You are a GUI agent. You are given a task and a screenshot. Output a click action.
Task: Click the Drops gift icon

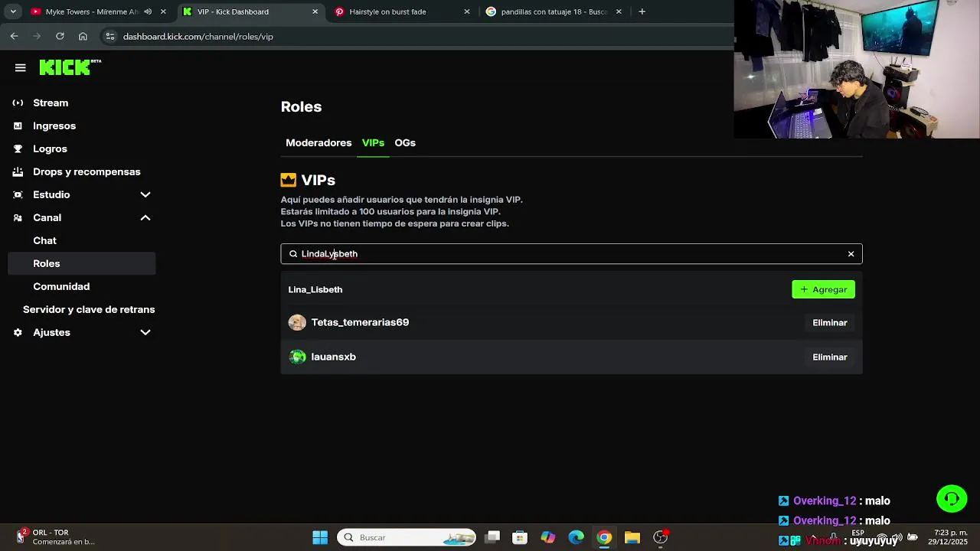pos(18,171)
